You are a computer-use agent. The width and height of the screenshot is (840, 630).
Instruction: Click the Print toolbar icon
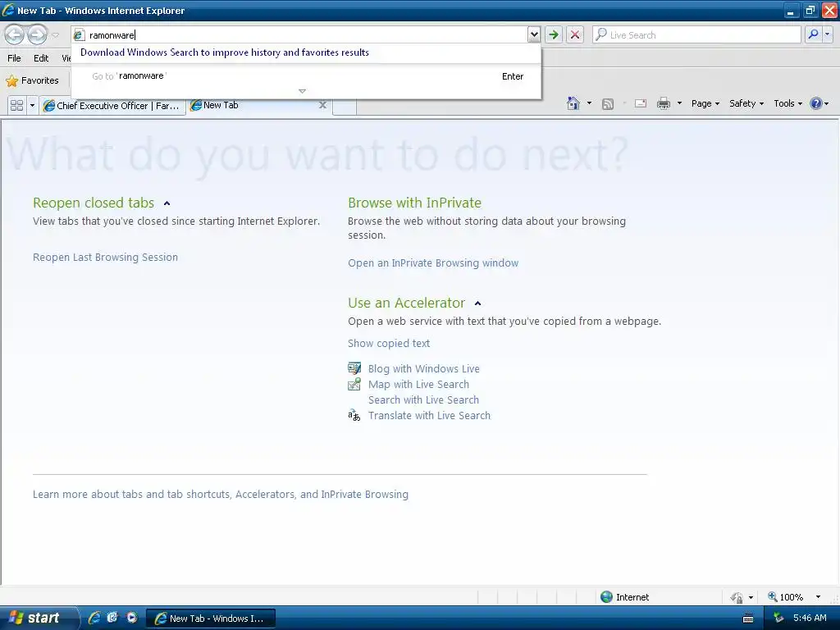663,103
